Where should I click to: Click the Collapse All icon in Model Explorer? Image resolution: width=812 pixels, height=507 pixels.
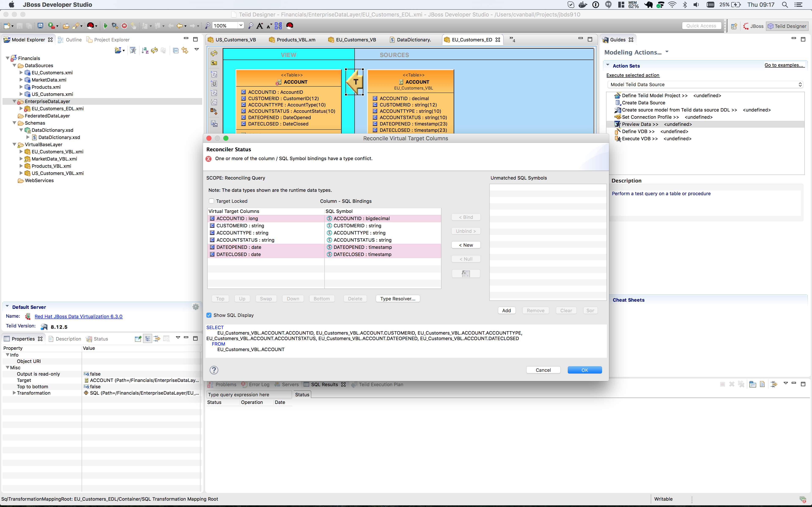[176, 50]
